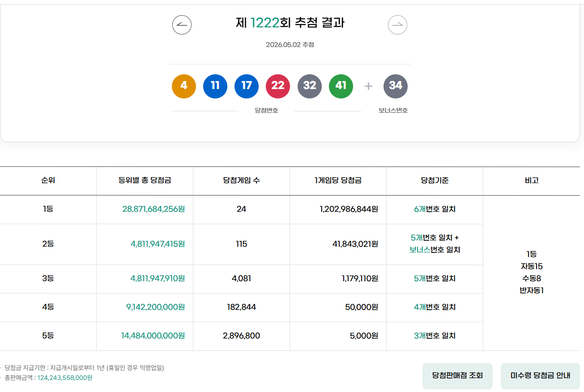Click the green number 41 ball
Screen dimensions: 584x392
pyautogui.click(x=341, y=86)
